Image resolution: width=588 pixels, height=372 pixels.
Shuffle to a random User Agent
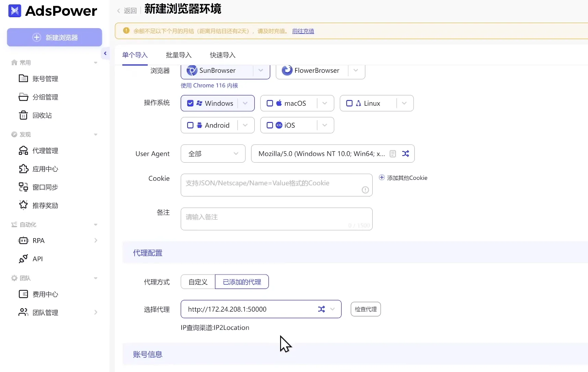pos(406,153)
